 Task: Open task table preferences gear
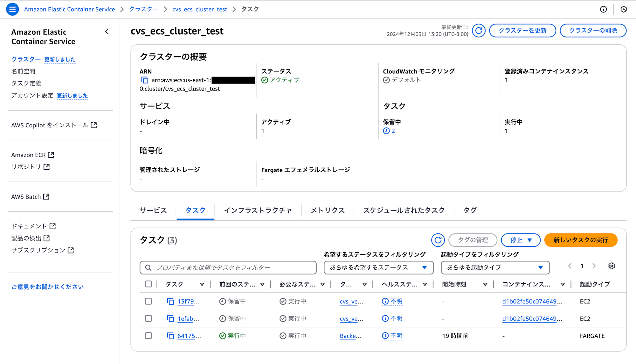click(612, 266)
